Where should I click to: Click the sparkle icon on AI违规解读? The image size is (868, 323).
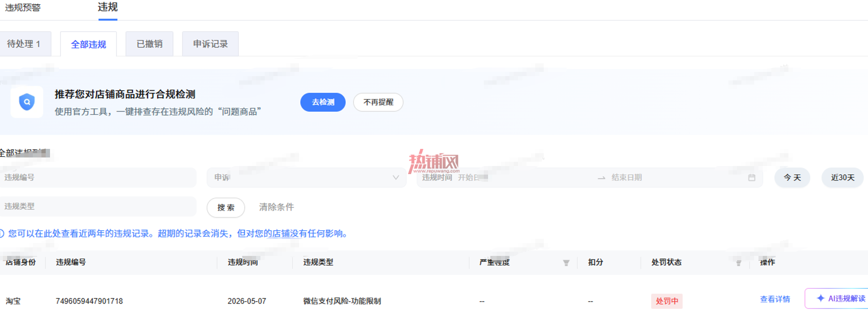[820, 298]
